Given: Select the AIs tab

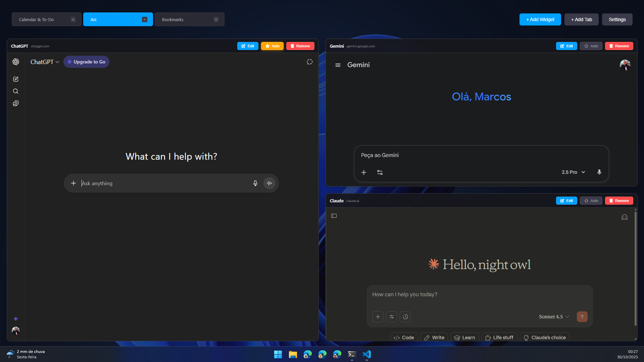Looking at the screenshot, I should coord(118,19).
